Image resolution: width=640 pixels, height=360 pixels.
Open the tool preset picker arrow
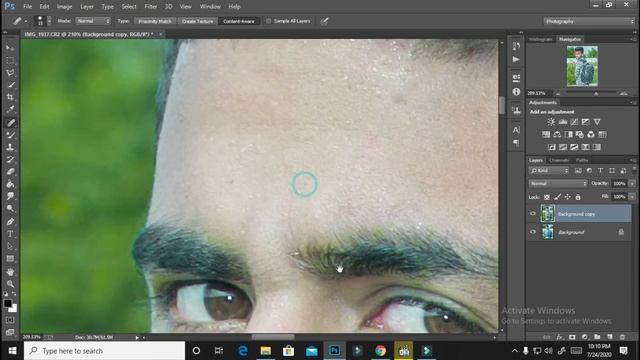[26, 21]
